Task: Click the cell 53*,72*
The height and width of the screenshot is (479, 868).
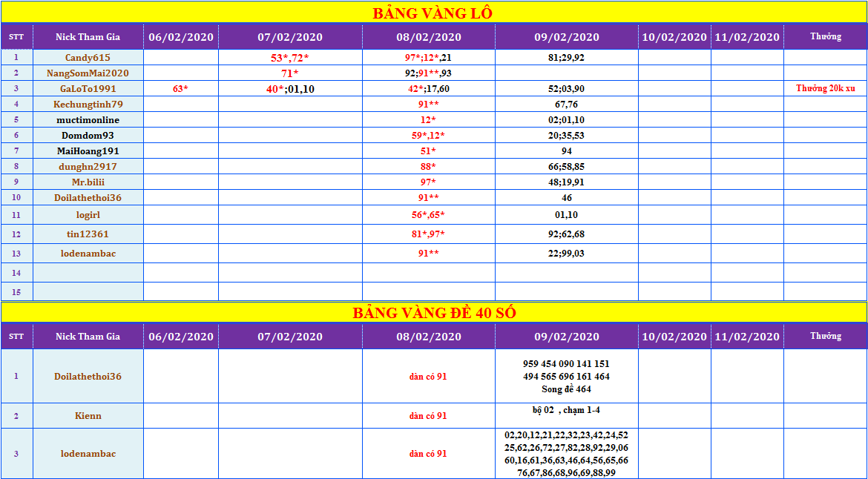Action: click(x=290, y=57)
